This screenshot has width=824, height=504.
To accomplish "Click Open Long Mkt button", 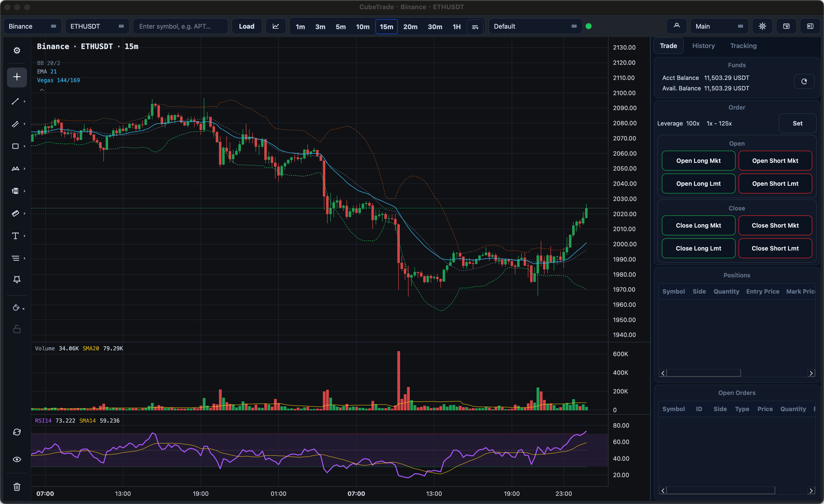I will coord(698,161).
